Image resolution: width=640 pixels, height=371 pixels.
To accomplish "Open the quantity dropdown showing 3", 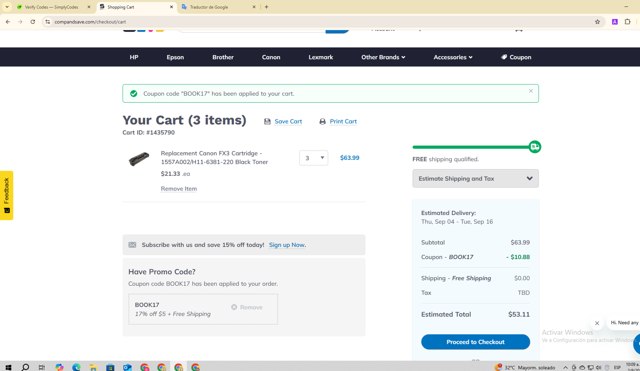I will click(x=313, y=158).
